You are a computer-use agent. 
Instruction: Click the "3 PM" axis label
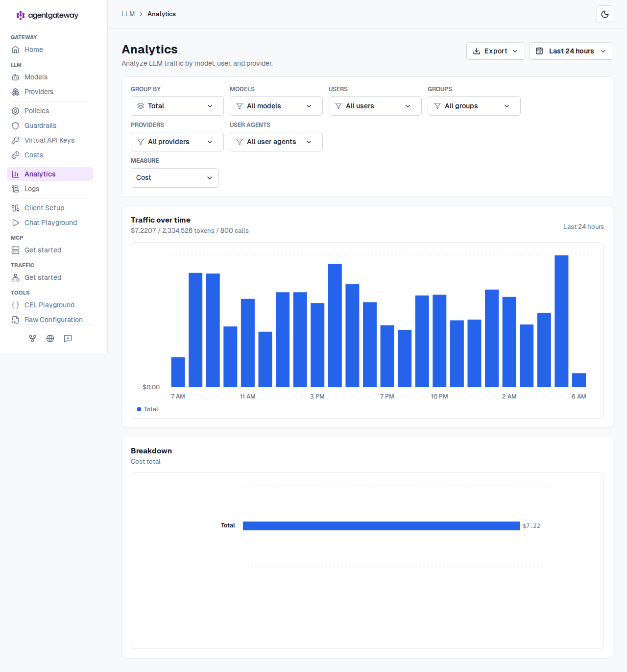click(x=317, y=397)
